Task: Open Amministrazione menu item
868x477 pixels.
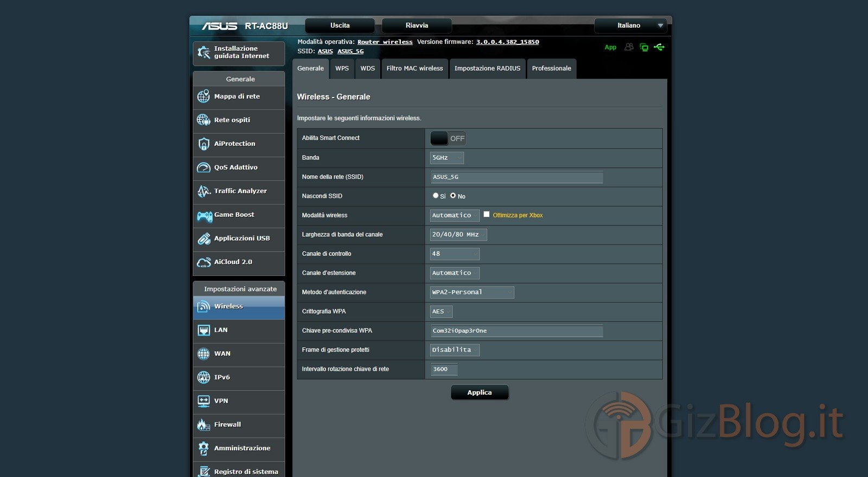Action: tap(239, 448)
